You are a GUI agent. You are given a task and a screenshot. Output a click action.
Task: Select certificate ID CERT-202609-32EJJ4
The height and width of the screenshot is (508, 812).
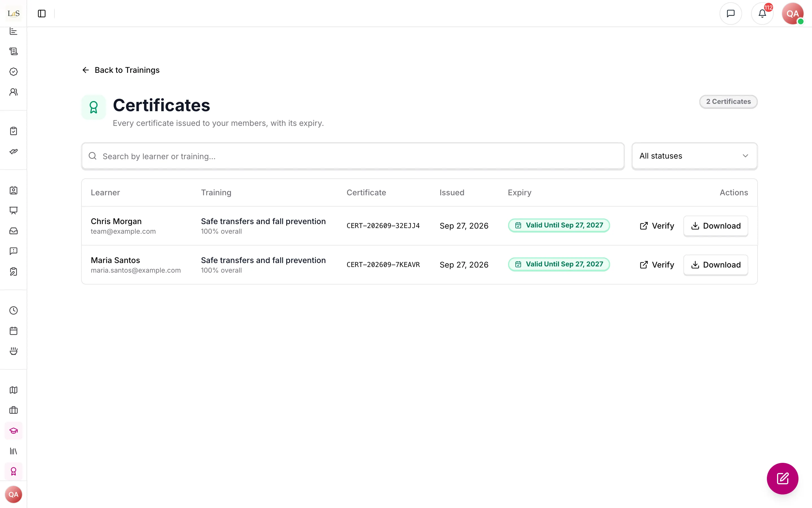[x=383, y=226]
